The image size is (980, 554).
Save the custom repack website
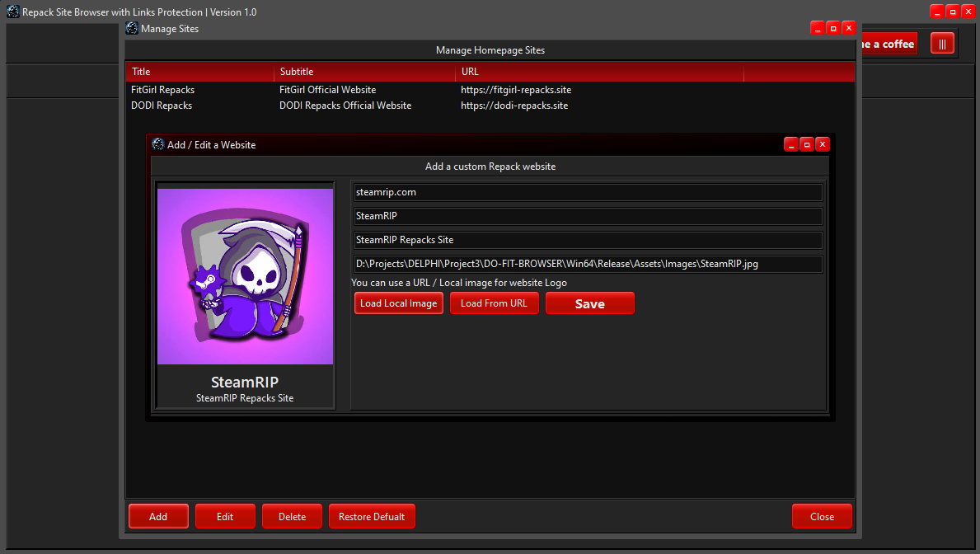click(x=589, y=303)
